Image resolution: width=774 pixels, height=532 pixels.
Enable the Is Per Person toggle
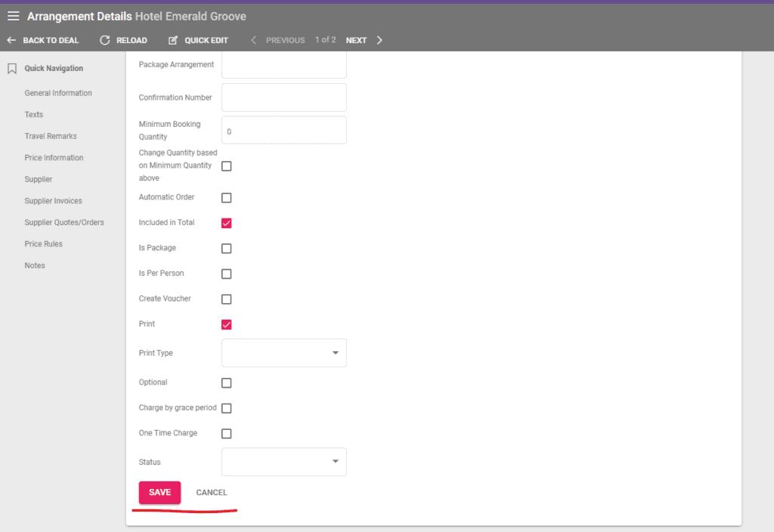pos(226,274)
